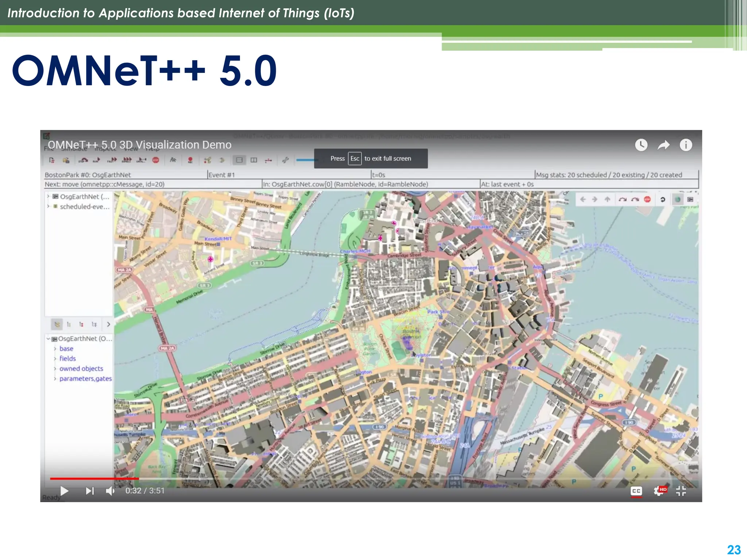747x560 pixels.
Task: Click the map Back arrow
Action: [x=583, y=199]
